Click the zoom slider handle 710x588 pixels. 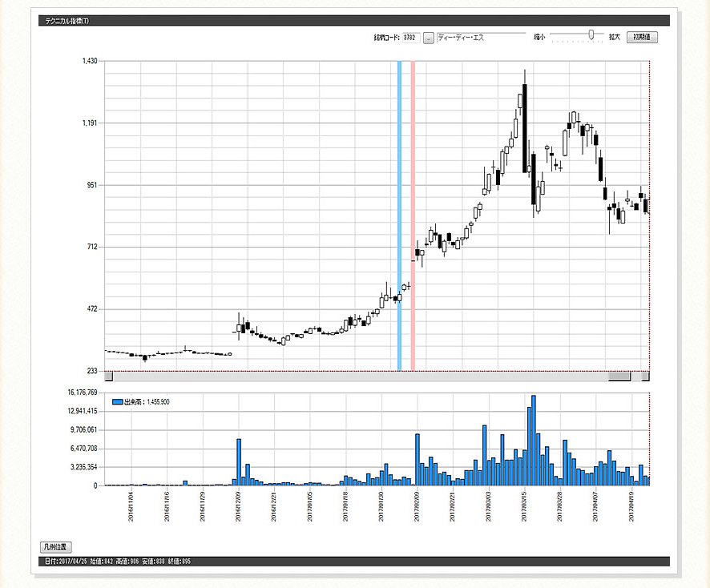pos(591,34)
